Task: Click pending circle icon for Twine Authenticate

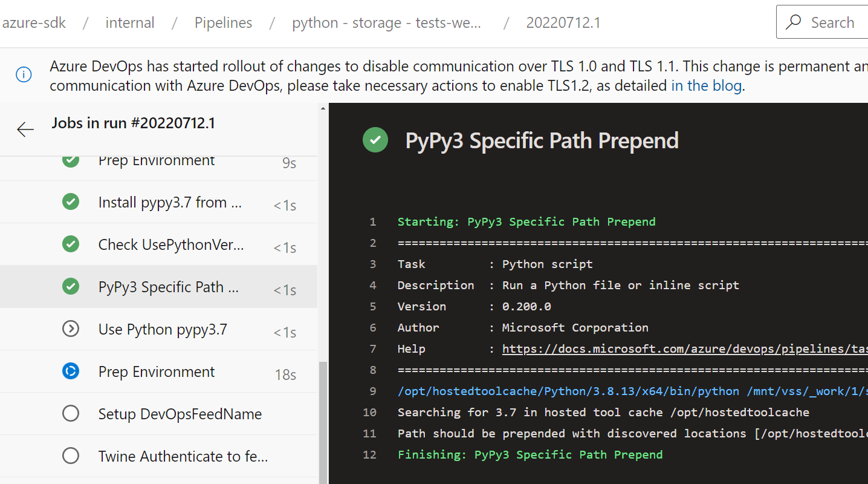Action: [x=71, y=456]
